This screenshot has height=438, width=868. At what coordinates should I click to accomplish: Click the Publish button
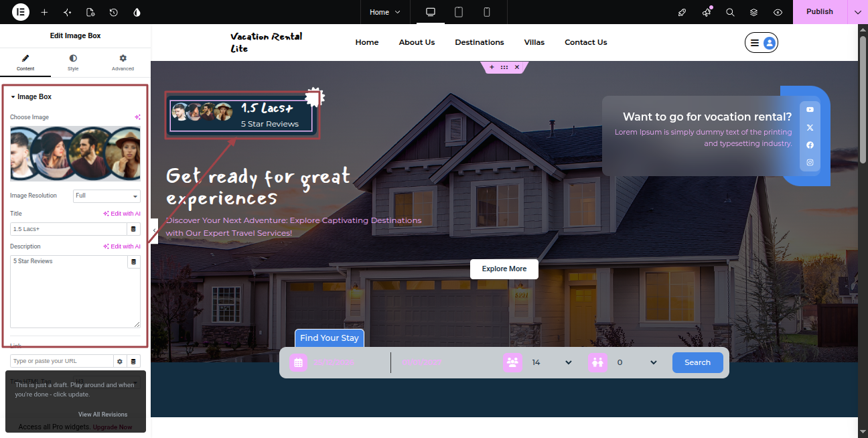coord(820,12)
